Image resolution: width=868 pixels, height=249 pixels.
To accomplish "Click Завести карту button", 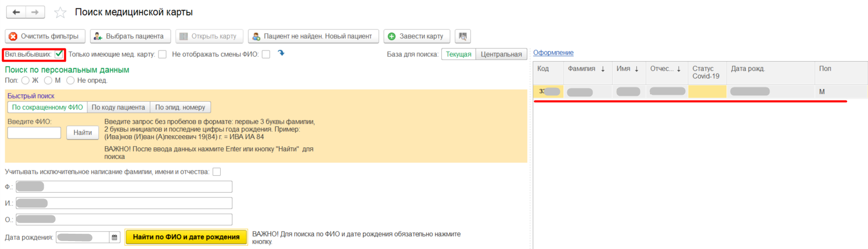I will (x=416, y=36).
